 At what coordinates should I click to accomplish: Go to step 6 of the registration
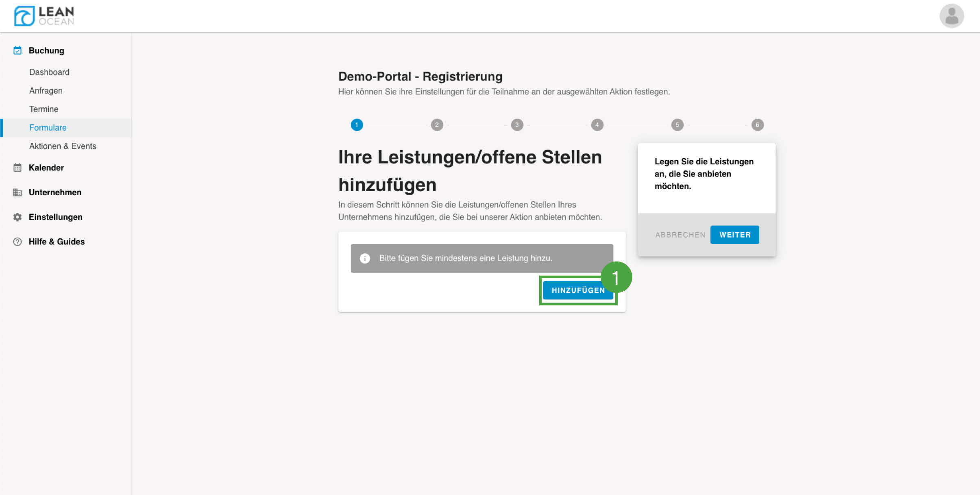[x=757, y=125]
